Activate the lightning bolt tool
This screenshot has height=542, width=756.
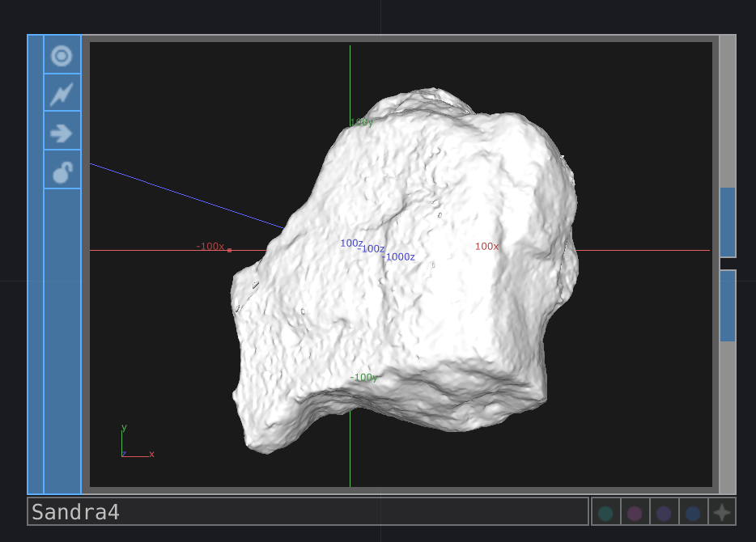62,94
